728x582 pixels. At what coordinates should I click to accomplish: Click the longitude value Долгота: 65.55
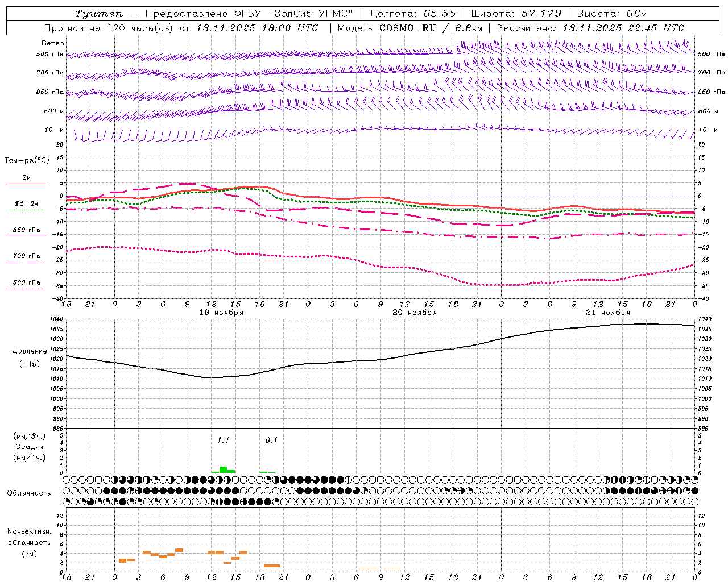click(x=412, y=14)
